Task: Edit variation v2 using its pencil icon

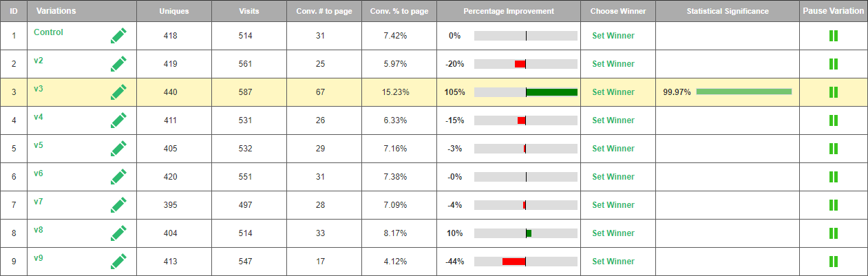Action: [118, 64]
